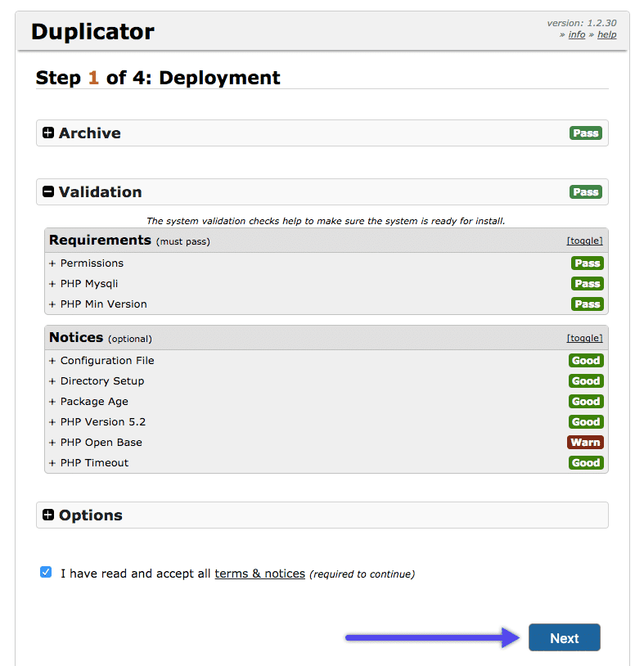Image resolution: width=644 pixels, height=666 pixels.
Task: Click the PHP Mysqli Pass badge
Action: [x=587, y=284]
